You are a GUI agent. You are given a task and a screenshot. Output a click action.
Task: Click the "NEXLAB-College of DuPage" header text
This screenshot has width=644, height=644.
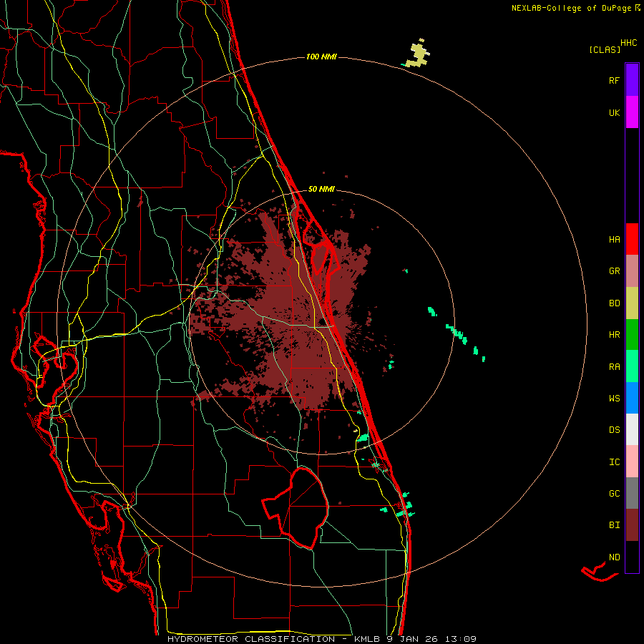[x=573, y=8]
